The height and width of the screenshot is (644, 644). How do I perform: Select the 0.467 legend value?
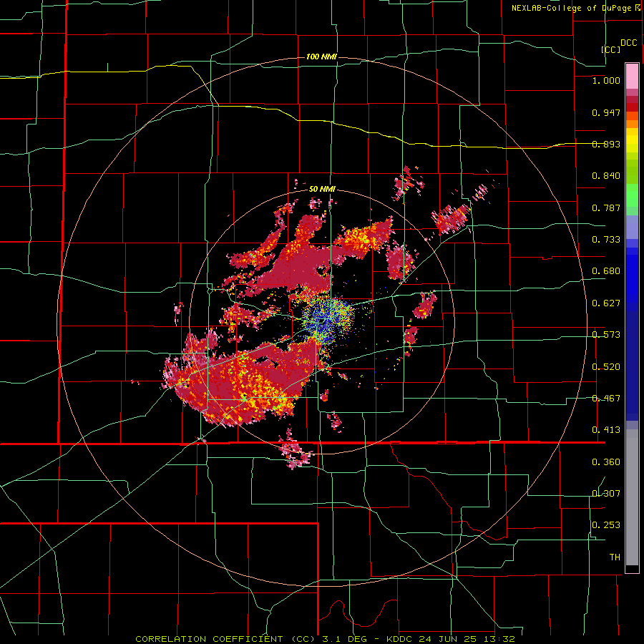[x=606, y=399]
